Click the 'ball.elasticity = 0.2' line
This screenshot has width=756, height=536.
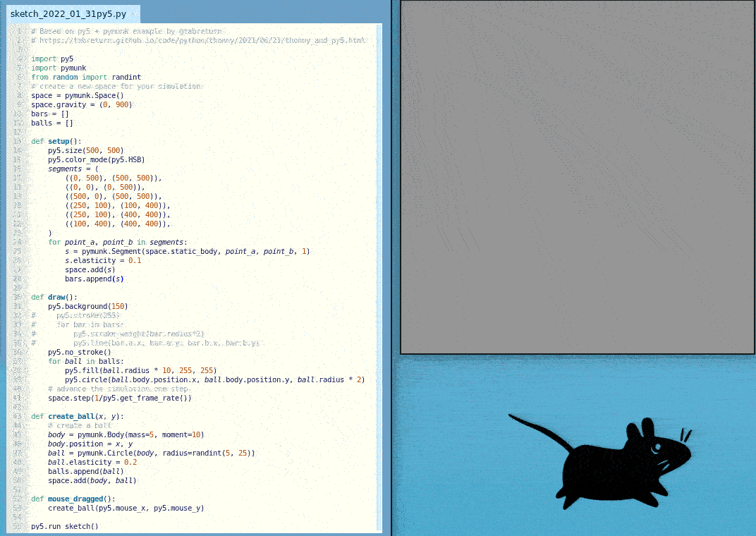(92, 462)
